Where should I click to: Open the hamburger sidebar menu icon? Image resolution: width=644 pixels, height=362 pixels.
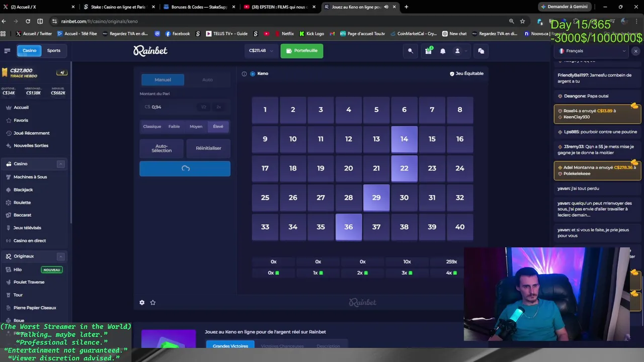pos(7,51)
